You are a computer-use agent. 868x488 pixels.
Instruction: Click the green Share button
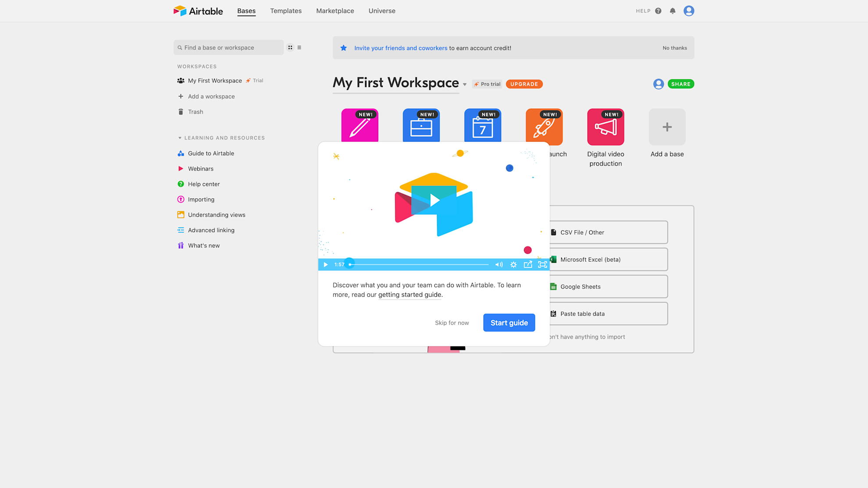pos(681,84)
